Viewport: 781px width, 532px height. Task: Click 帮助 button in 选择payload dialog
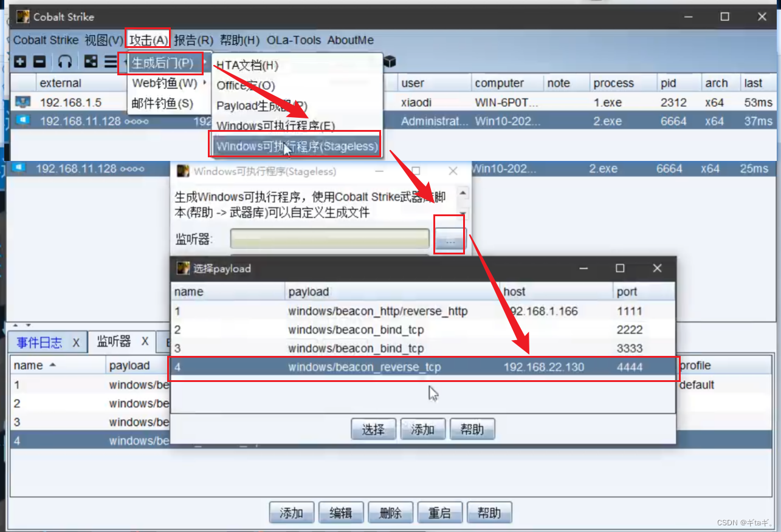472,429
